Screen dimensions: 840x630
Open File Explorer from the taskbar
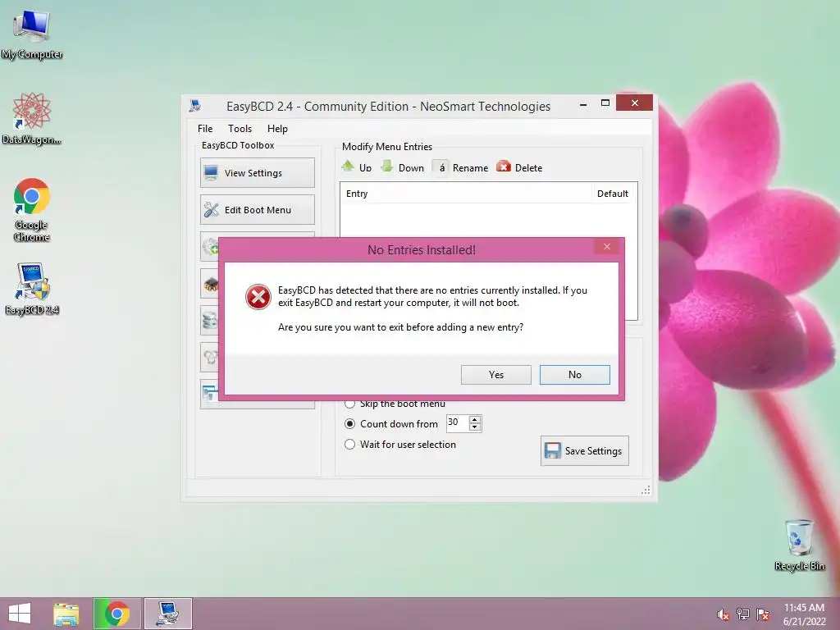66,614
